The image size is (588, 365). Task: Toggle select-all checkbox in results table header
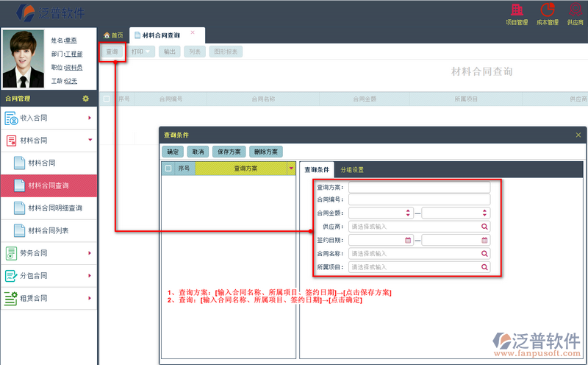click(107, 99)
